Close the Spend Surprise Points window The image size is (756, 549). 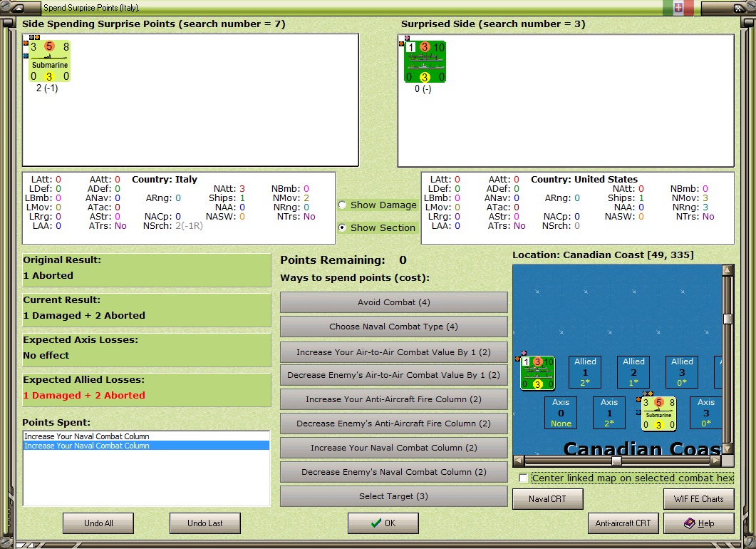click(738, 8)
